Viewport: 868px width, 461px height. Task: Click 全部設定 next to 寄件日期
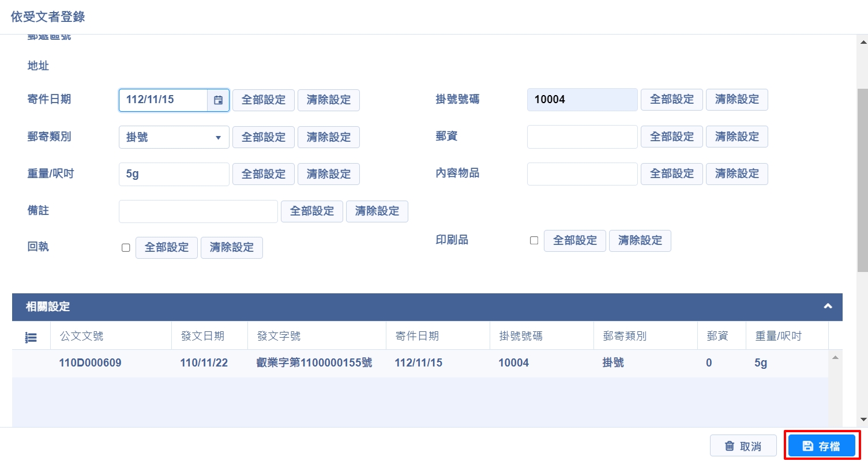[264, 100]
